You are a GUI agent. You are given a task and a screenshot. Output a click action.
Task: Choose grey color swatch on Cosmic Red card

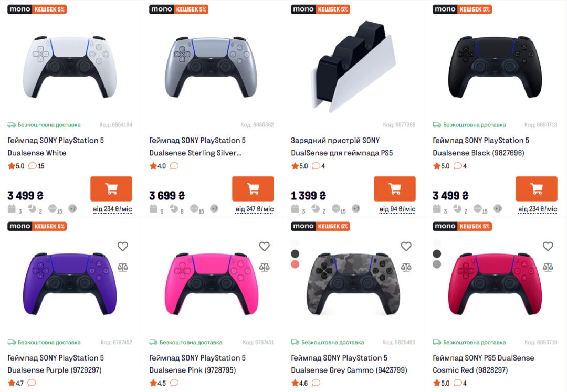tap(437, 264)
